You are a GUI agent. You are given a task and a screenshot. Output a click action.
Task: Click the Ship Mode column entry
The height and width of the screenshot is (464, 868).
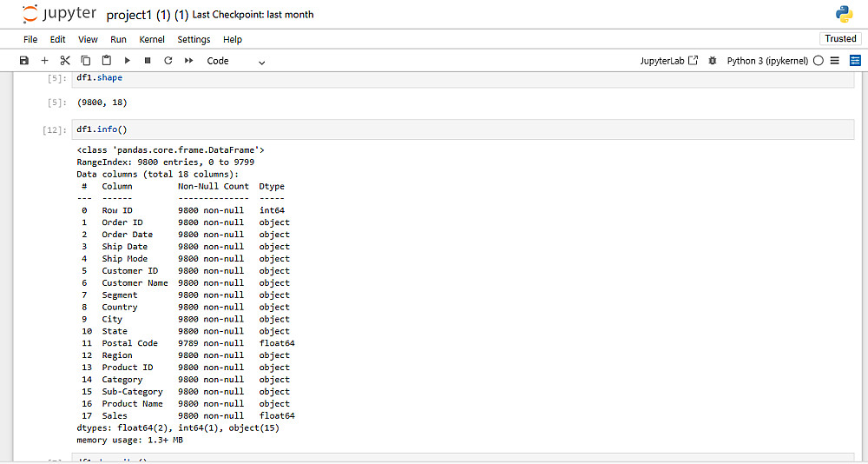[x=124, y=258]
